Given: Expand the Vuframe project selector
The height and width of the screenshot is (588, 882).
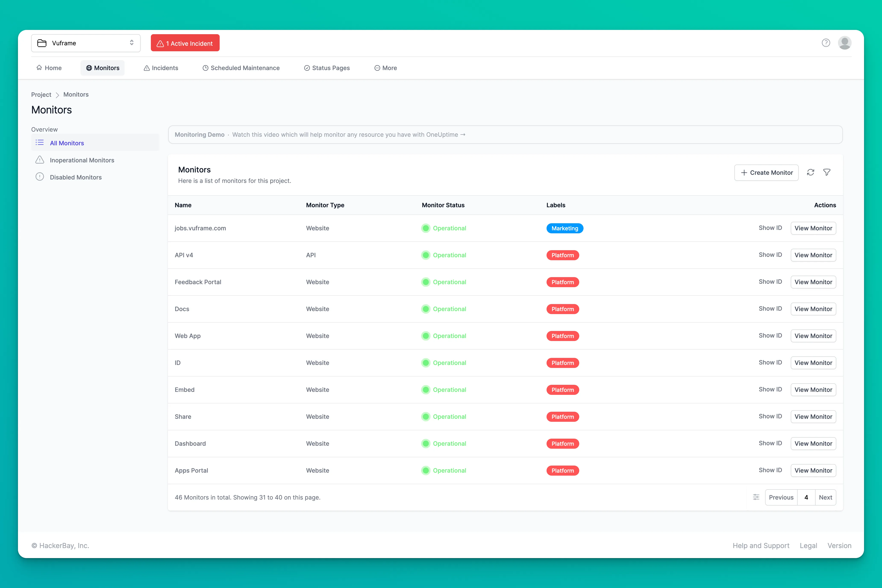Looking at the screenshot, I should click(86, 43).
